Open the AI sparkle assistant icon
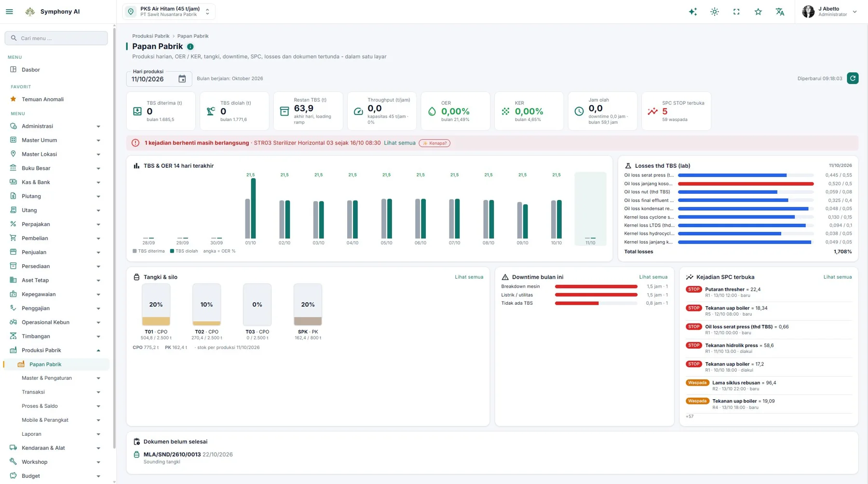The width and height of the screenshot is (868, 484). tap(692, 12)
